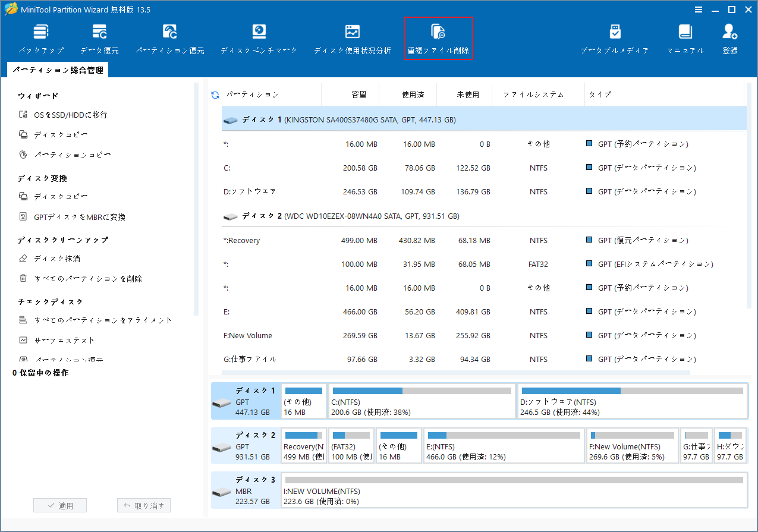Launch 重複ファイル削除 (Duplicate File Finder)

438,37
